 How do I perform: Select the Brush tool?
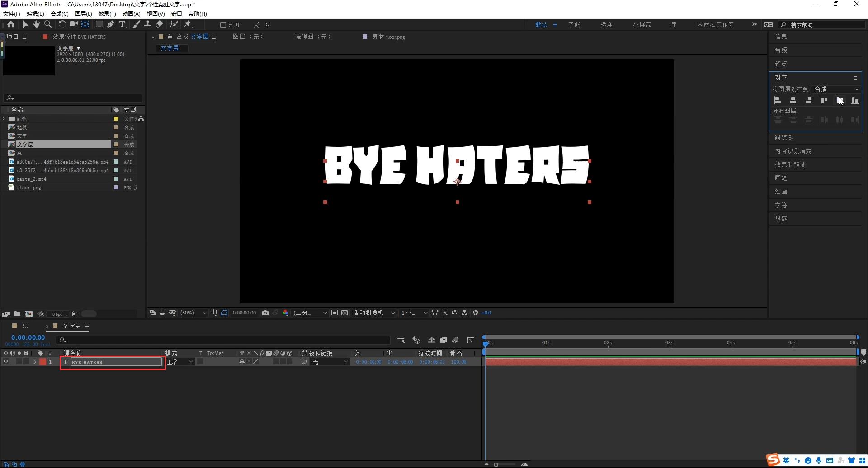136,24
